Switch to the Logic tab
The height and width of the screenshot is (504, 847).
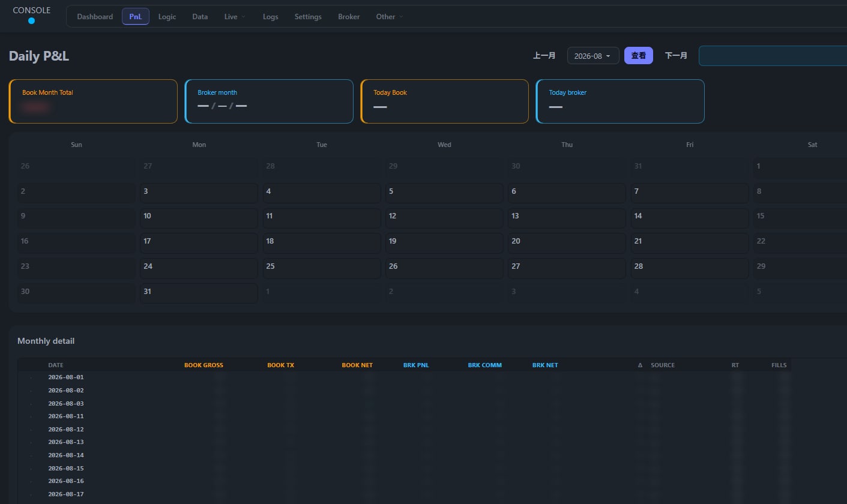click(167, 17)
